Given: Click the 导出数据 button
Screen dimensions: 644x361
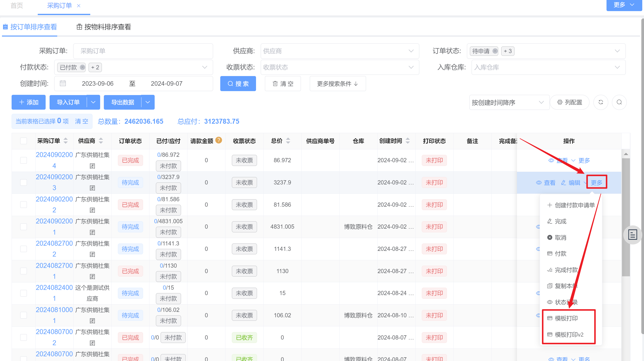Looking at the screenshot, I should (123, 102).
